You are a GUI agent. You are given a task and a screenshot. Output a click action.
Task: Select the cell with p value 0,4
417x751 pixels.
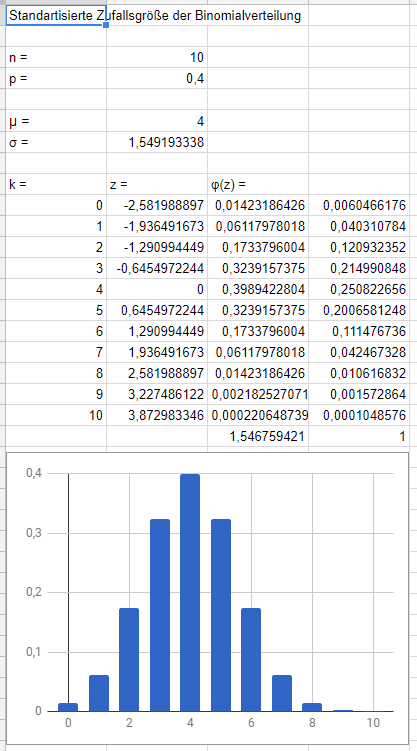tap(157, 79)
